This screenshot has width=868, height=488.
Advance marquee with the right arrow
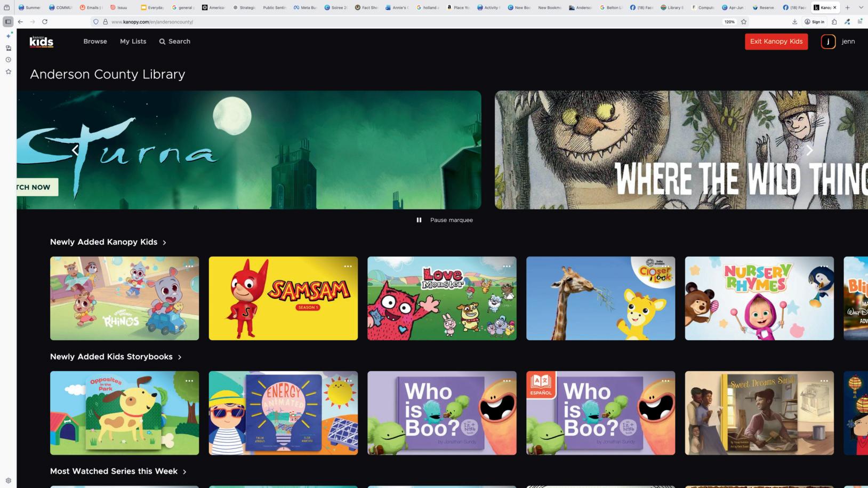point(809,150)
